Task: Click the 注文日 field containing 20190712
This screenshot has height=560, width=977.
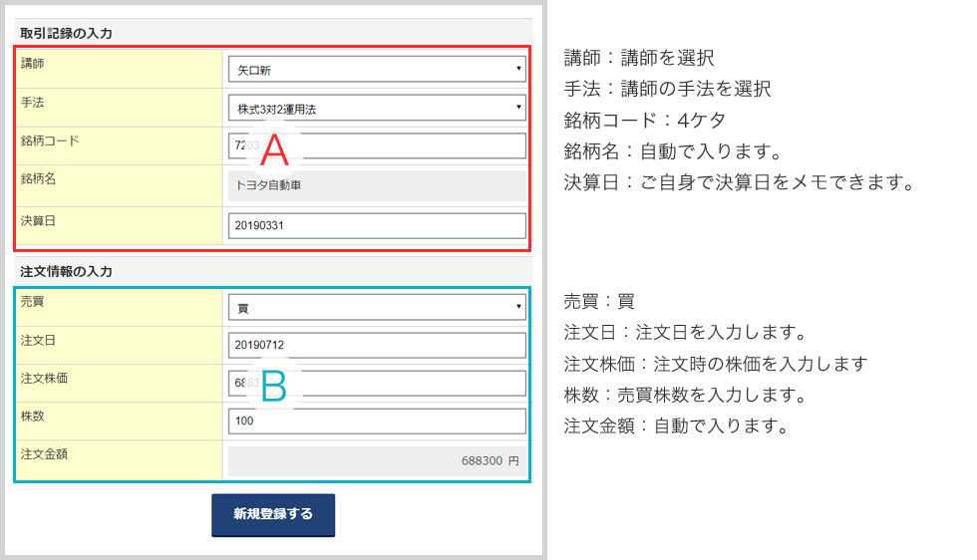Action: tap(376, 346)
